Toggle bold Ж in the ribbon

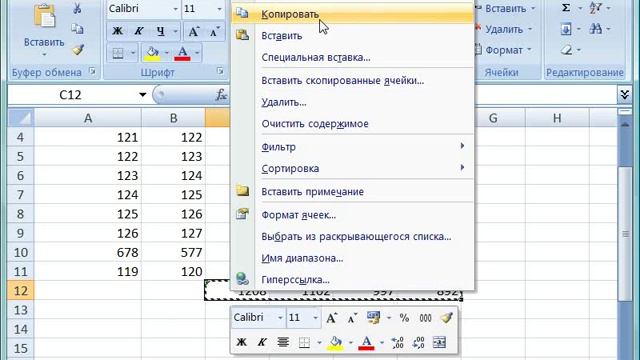(x=118, y=31)
